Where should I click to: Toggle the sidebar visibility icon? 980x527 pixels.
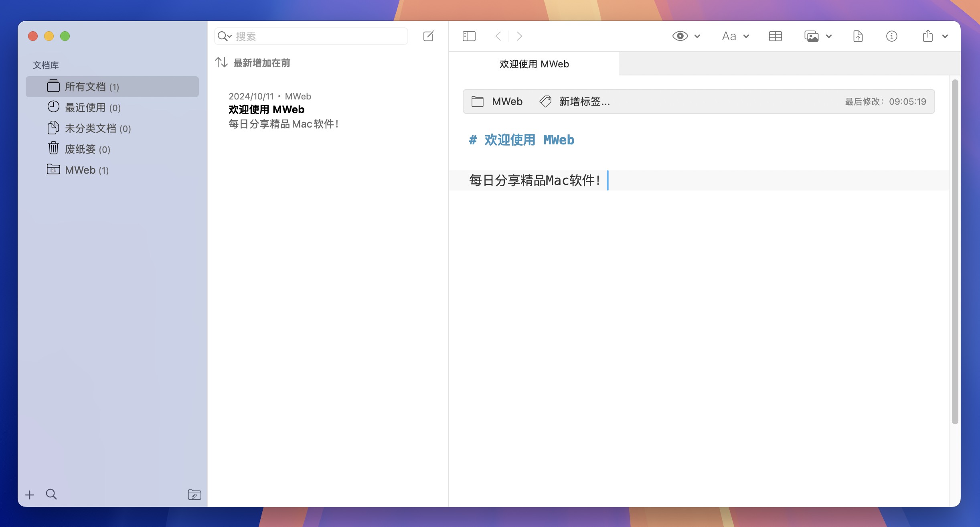pyautogui.click(x=469, y=36)
